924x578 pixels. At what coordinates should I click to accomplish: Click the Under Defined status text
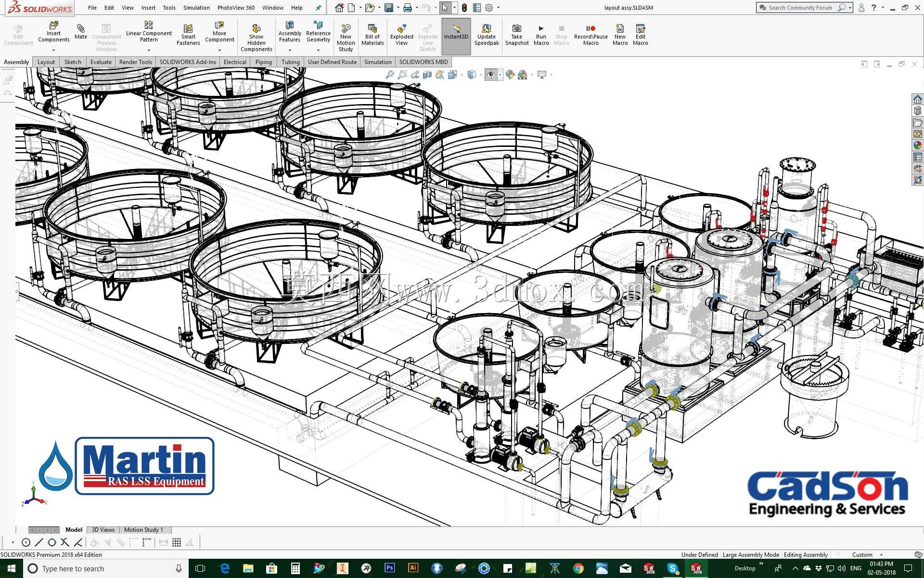[699, 555]
